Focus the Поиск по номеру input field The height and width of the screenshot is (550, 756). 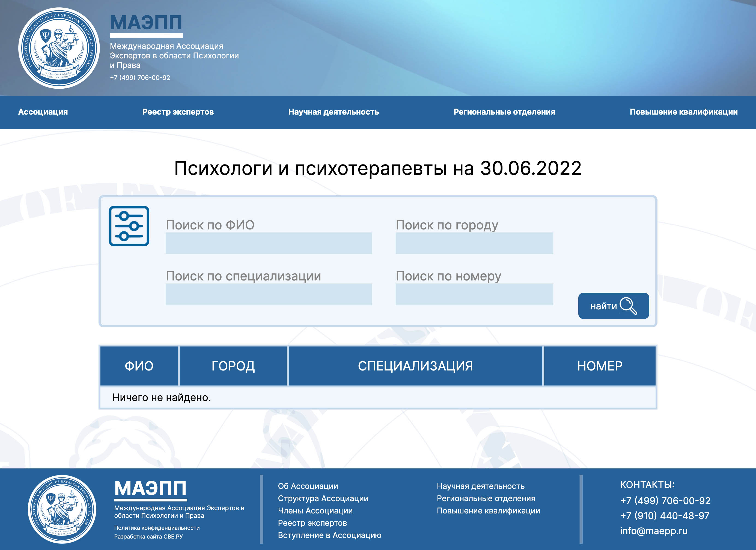474,294
